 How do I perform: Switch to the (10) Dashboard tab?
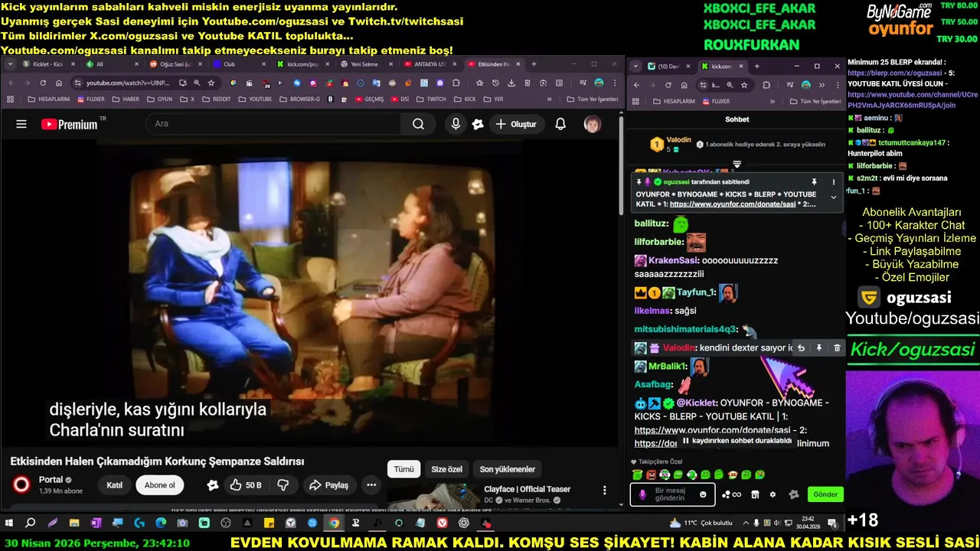pos(668,67)
